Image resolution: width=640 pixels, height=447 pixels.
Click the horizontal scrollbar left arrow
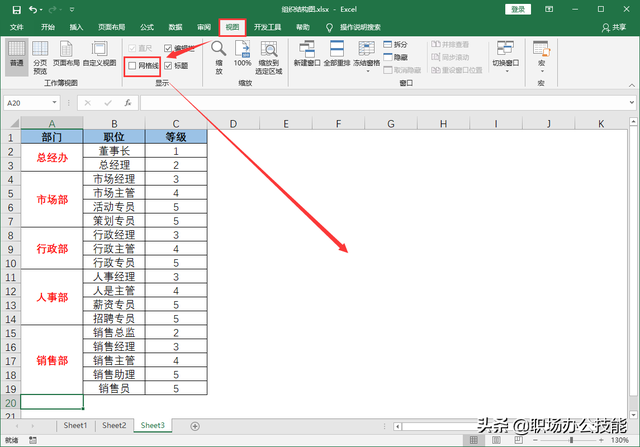click(398, 427)
